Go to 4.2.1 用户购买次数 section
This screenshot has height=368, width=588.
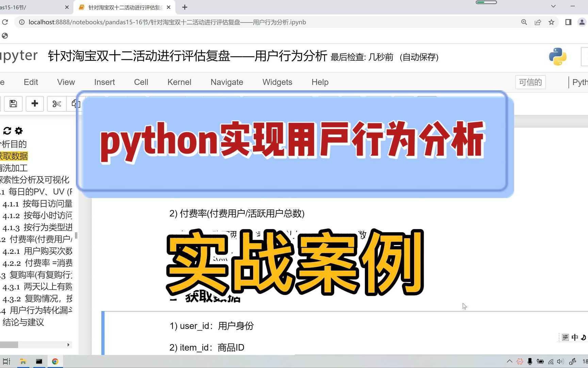(37, 251)
